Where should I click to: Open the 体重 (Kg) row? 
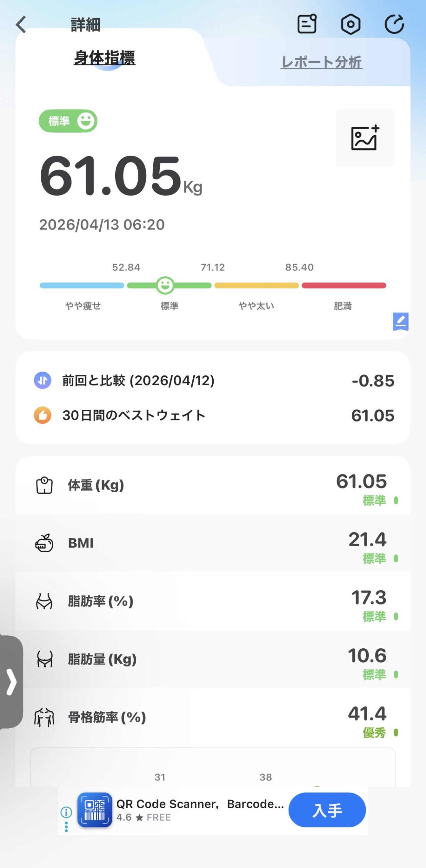[x=213, y=485]
